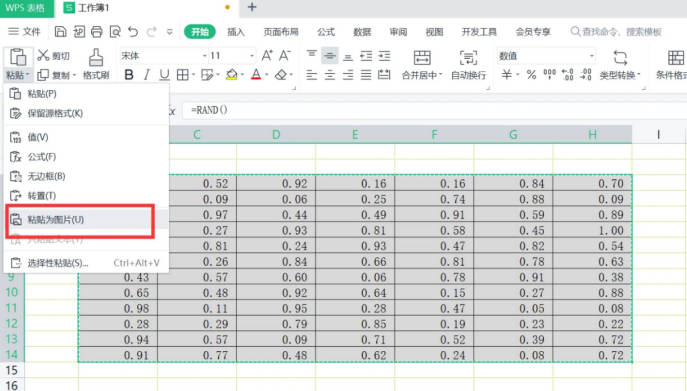Toggle Underline formatting

(164, 75)
